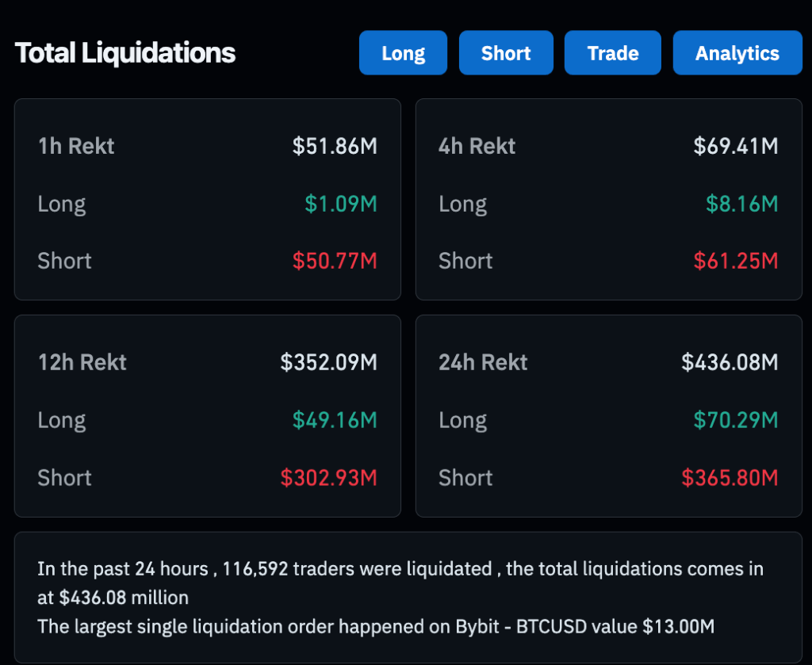Click the green $8.16M long value
Image resolution: width=812 pixels, height=665 pixels.
(742, 204)
